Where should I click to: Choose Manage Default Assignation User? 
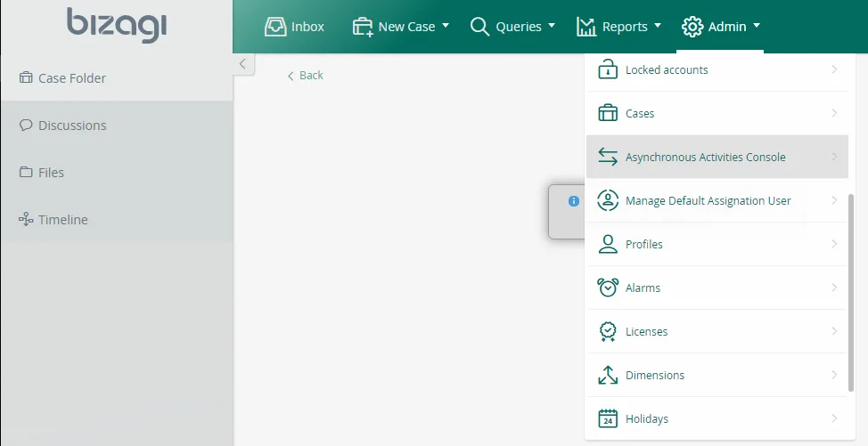[x=717, y=200]
